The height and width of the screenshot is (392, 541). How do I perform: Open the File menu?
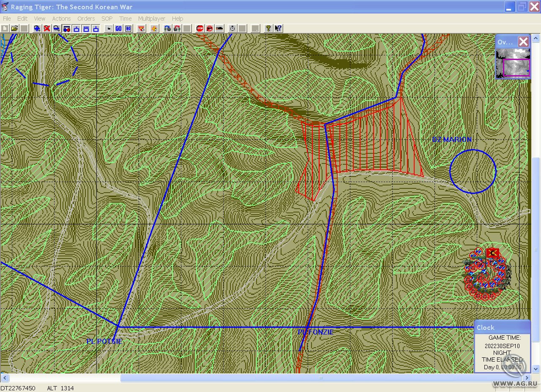pos(7,19)
